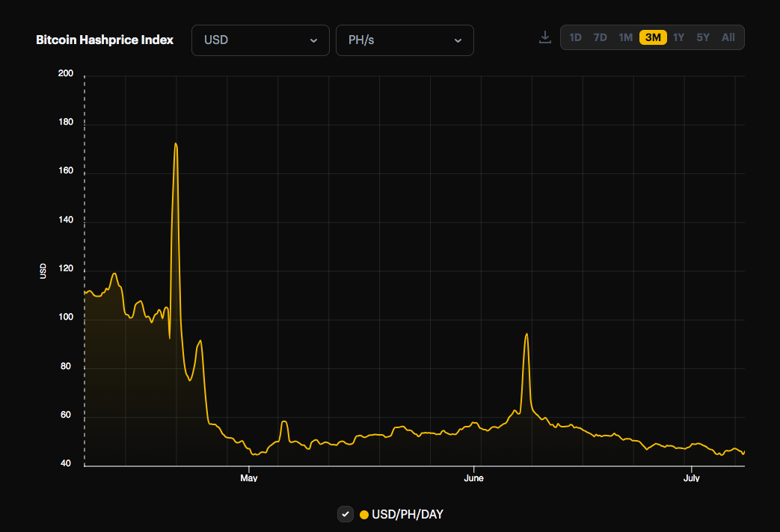Click the June spike peak on chart
Image resolution: width=780 pixels, height=532 pixels.
pyautogui.click(x=526, y=334)
